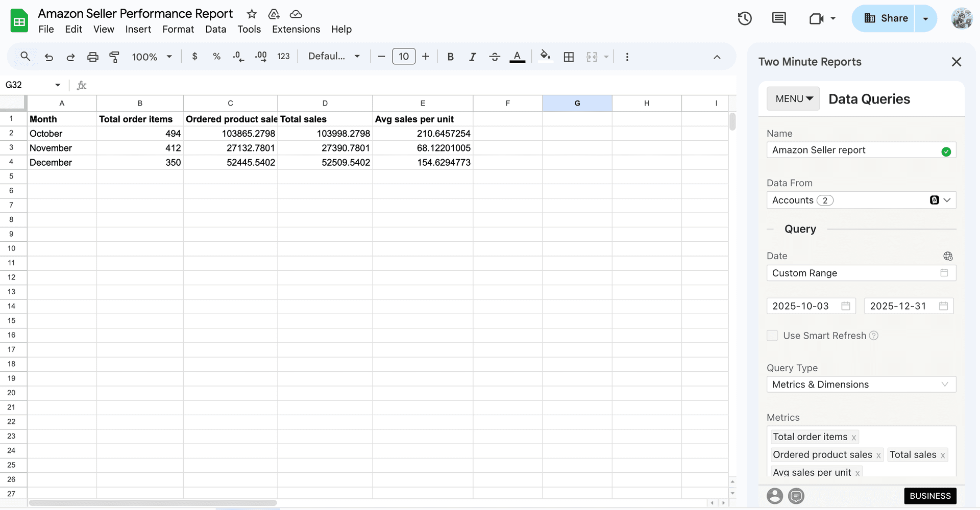The width and height of the screenshot is (980, 510).
Task: Apply currency format
Action: tap(194, 57)
